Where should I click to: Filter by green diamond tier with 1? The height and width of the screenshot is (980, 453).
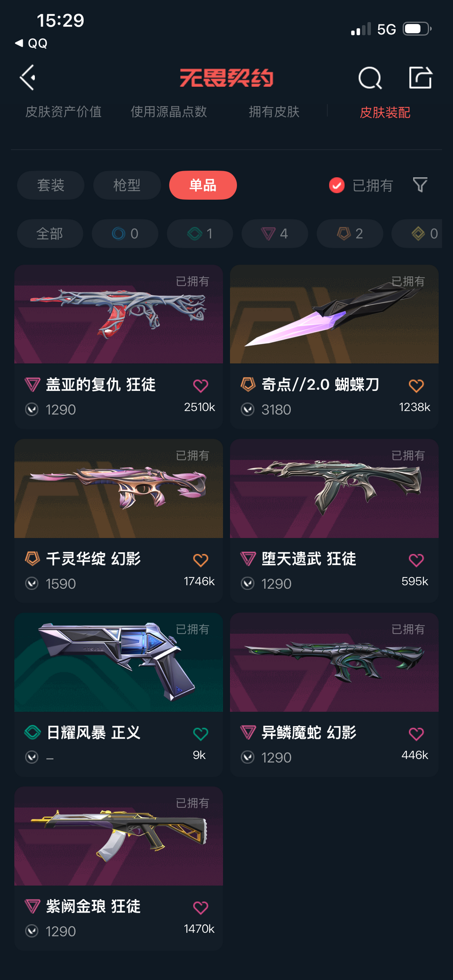pos(200,234)
